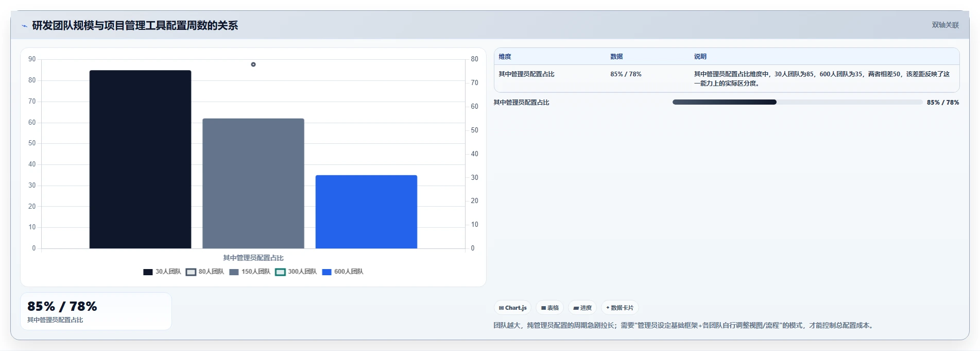The image size is (980, 351).
Task: Click the summary note starting with 团队越大
Action: pyautogui.click(x=684, y=325)
